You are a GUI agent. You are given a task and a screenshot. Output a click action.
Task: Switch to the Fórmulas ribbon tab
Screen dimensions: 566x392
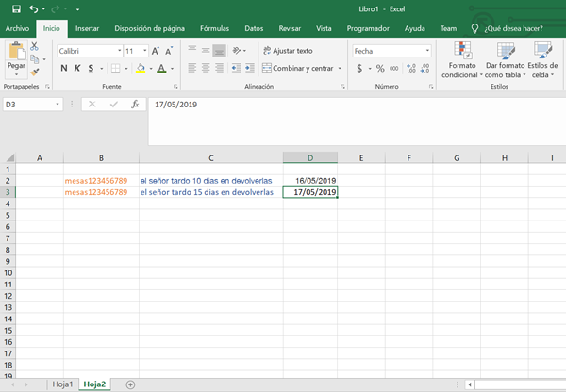[x=214, y=29]
